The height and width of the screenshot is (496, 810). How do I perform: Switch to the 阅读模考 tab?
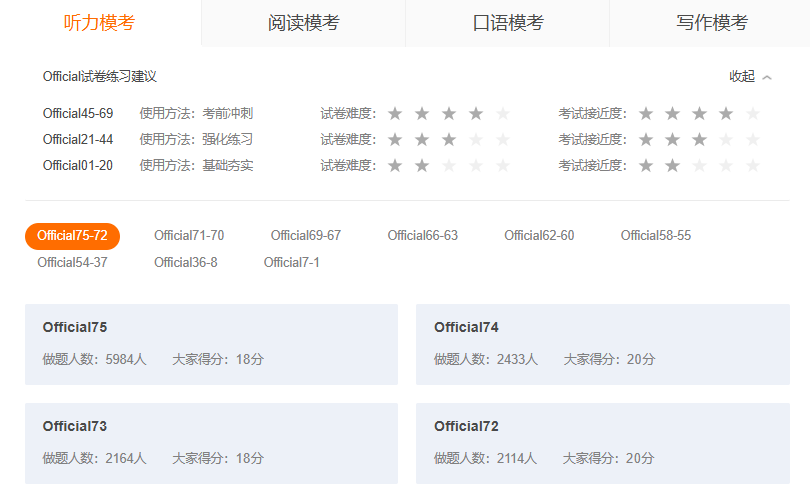click(303, 23)
